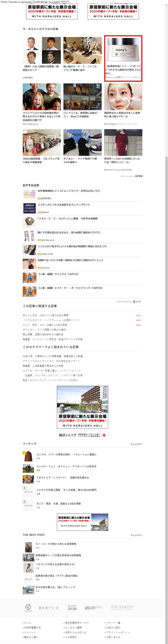Open「イネス・ド・ラ・フレサンジュ」春夏 article

click(x=68, y=218)
